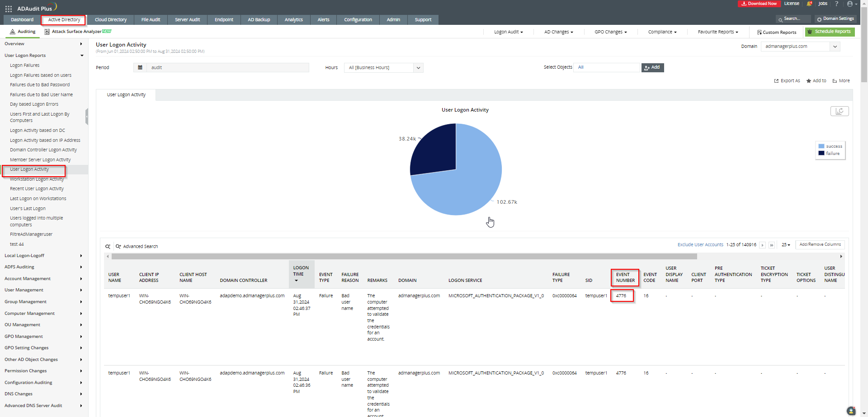868x417 pixels.
Task: Expand the GPO Management section
Action: tap(44, 337)
